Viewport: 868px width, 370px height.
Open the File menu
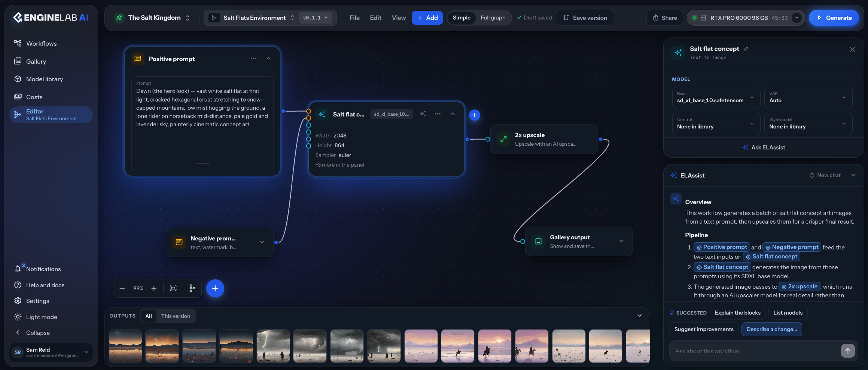[x=354, y=18]
